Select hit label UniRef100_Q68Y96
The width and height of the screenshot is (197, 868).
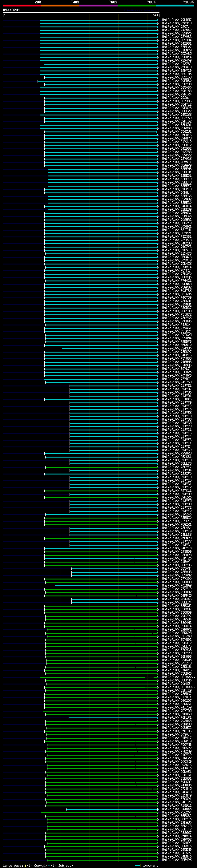[x=177, y=565]
